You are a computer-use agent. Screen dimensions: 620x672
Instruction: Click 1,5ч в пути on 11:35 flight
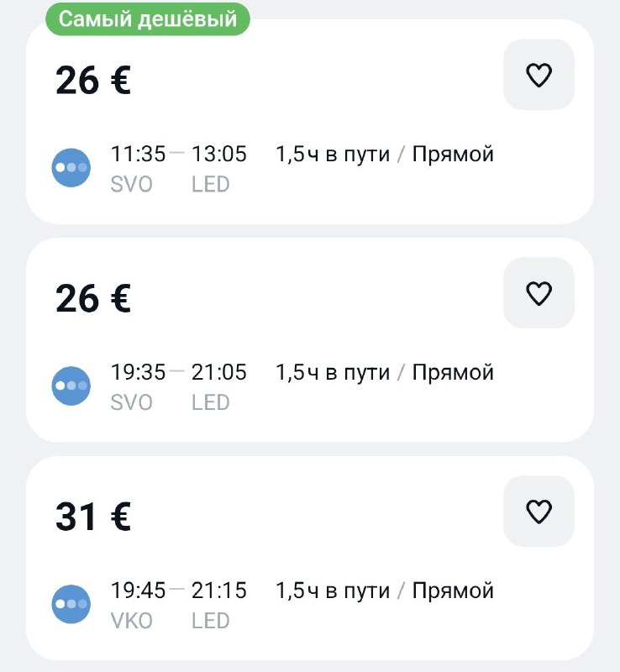coord(333,155)
